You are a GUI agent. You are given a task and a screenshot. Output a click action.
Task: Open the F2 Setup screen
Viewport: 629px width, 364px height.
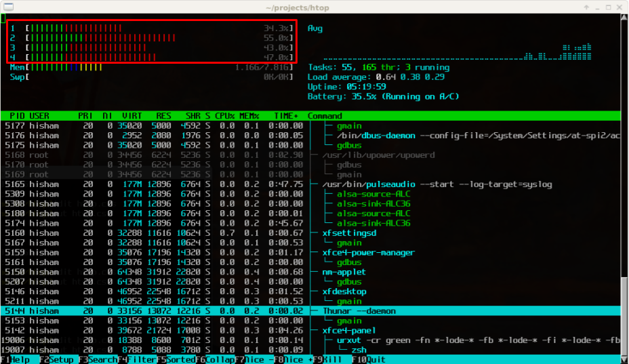(59, 359)
